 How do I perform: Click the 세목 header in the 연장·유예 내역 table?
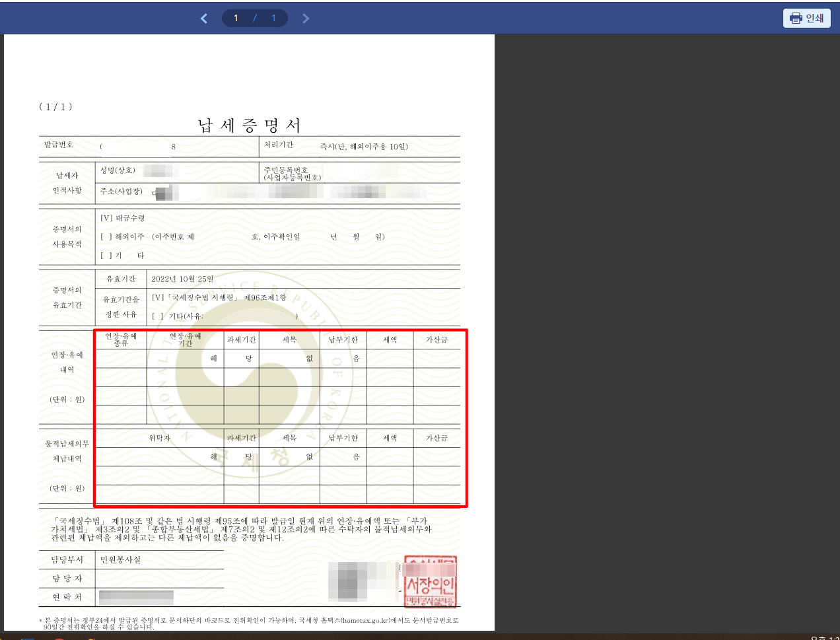(x=289, y=339)
